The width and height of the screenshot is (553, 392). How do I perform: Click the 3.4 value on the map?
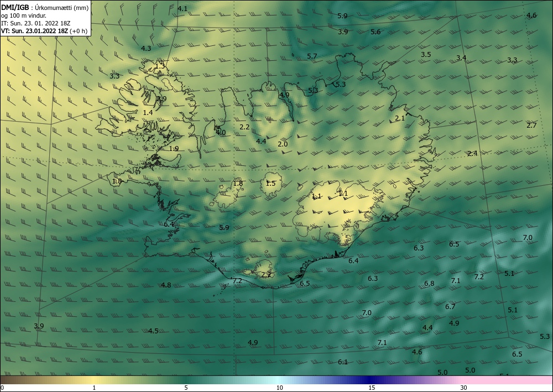461,58
